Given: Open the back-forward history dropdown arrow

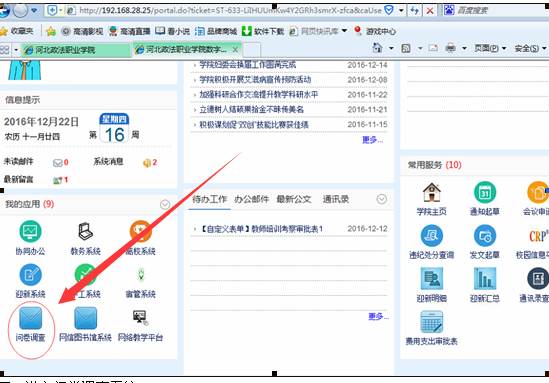Looking at the screenshot, I should pyautogui.click(x=34, y=11).
